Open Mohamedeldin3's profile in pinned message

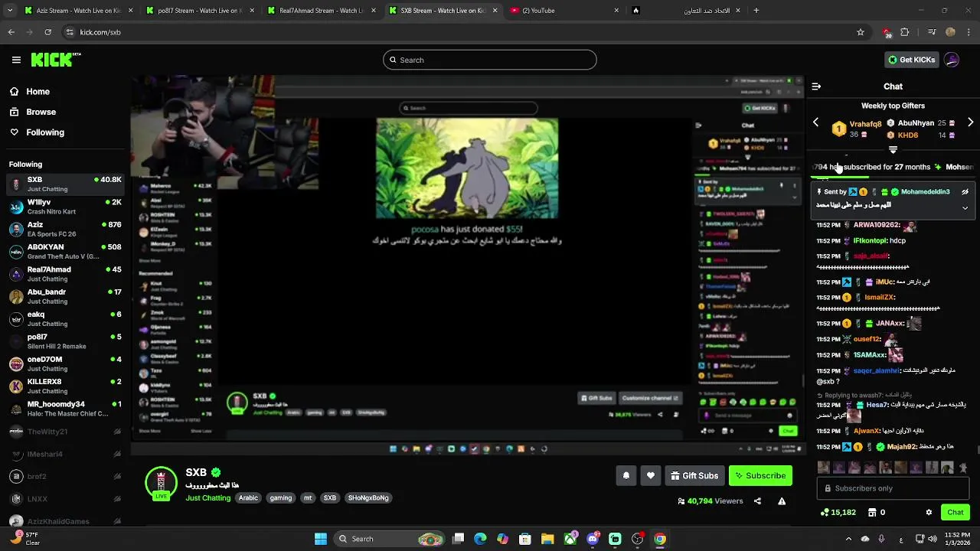pyautogui.click(x=925, y=192)
